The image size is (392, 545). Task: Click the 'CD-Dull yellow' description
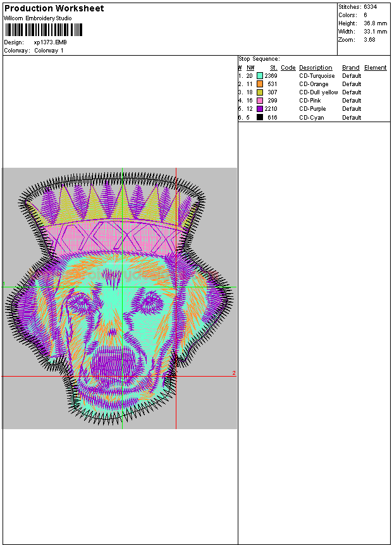click(x=319, y=92)
